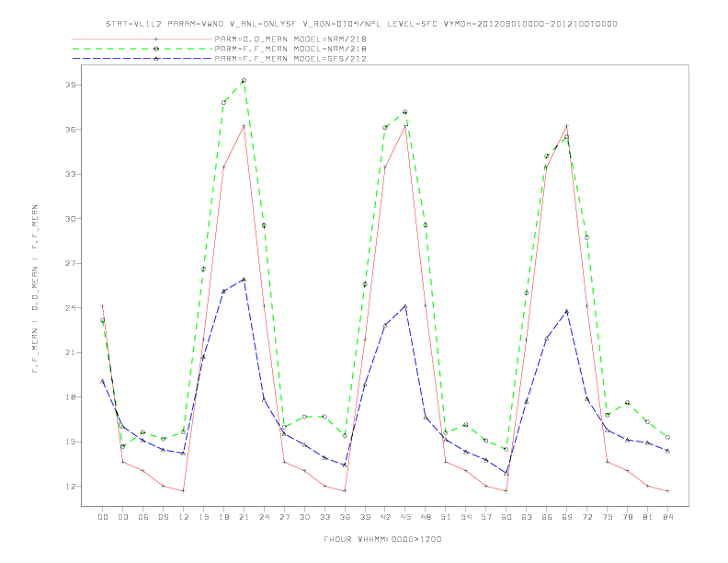Select legend entry 'PARM=F.F_MEAN MODEL=NAM/218'
Screen dimensions: 728x563
click(290, 49)
